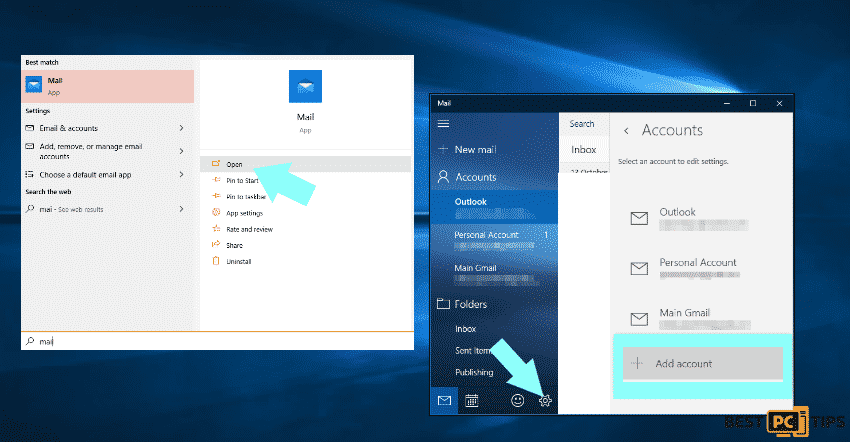Click the Email & accounts envelope icon

pyautogui.click(x=30, y=128)
